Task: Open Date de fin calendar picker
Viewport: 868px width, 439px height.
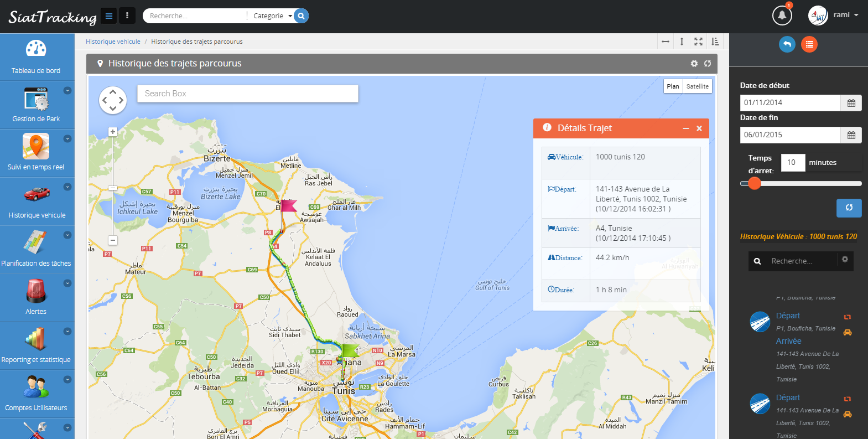Action: tap(851, 135)
